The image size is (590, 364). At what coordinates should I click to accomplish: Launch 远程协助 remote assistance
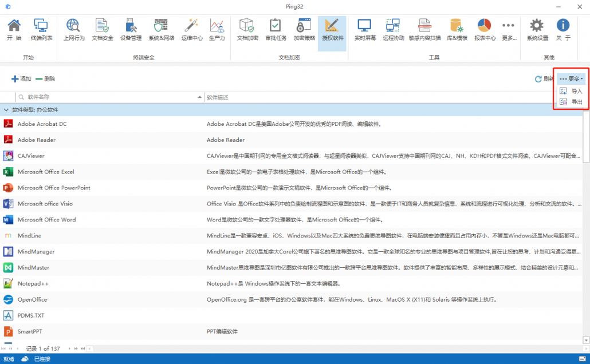coord(393,29)
